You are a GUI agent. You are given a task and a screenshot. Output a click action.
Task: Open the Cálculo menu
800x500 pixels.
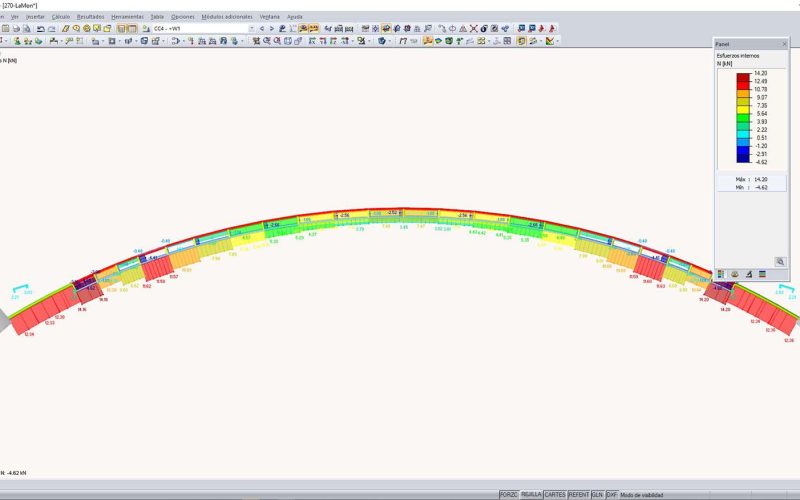61,17
